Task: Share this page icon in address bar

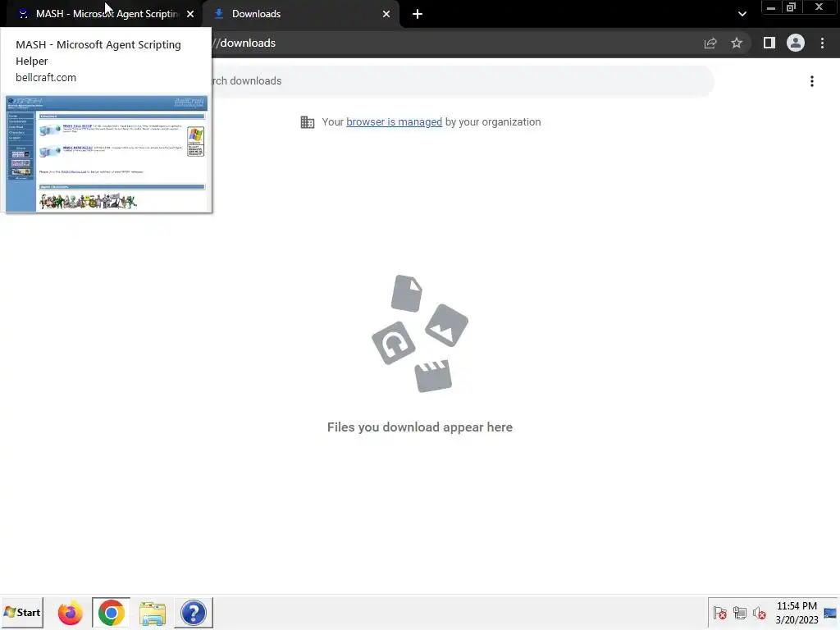Action: [x=710, y=43]
